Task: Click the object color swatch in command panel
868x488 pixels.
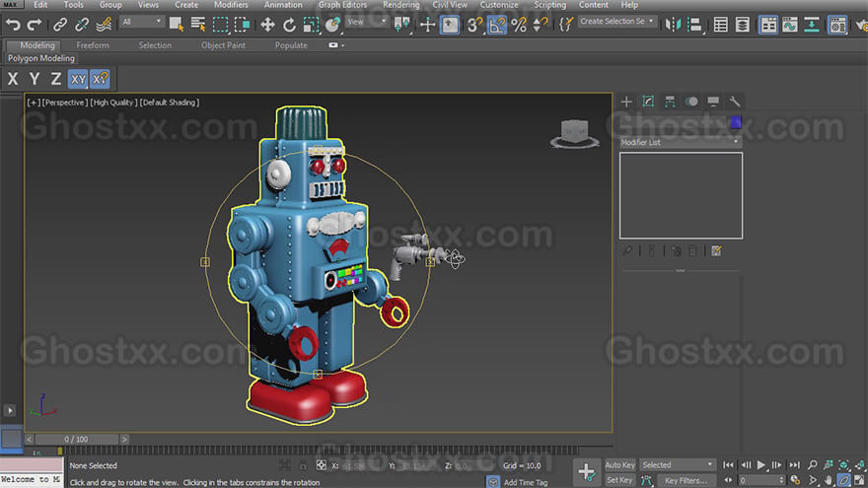Action: click(735, 122)
